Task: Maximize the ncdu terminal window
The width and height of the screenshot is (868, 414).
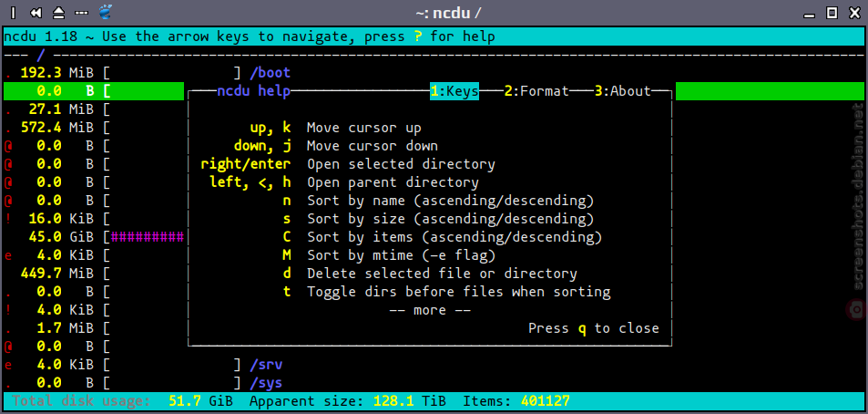Action: pyautogui.click(x=832, y=12)
